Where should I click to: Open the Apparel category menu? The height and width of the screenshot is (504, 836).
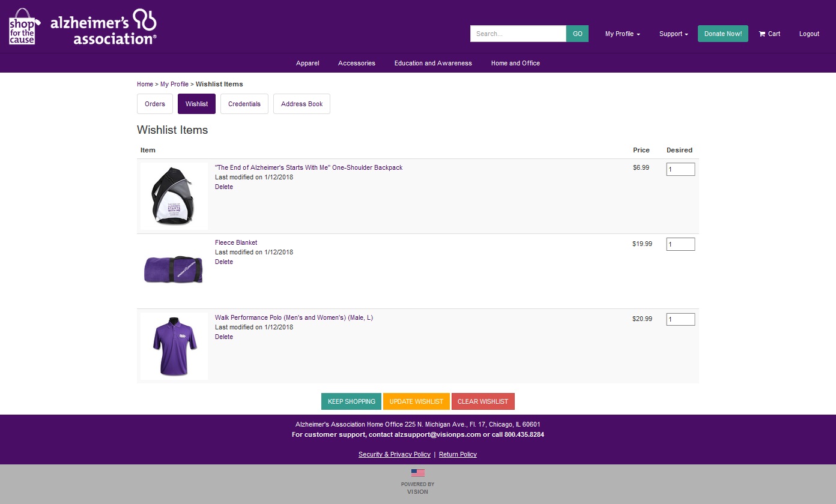tap(307, 63)
